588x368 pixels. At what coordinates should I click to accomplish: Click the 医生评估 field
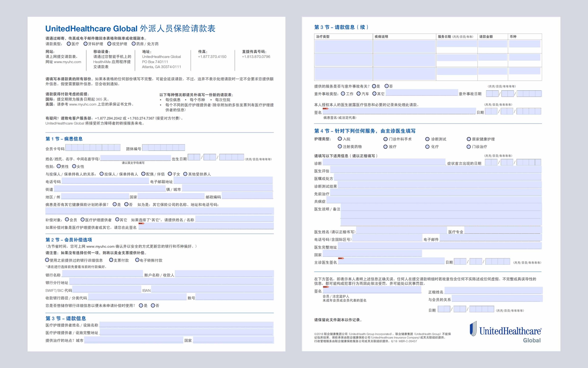436,170
